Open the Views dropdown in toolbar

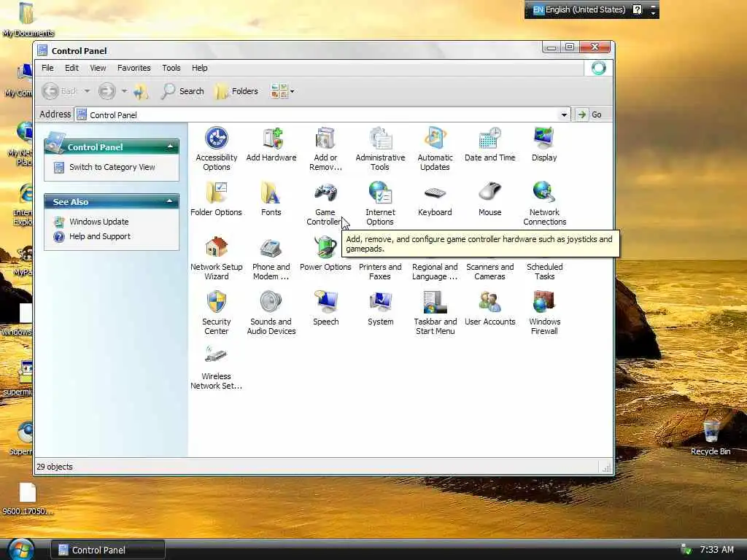tap(282, 91)
